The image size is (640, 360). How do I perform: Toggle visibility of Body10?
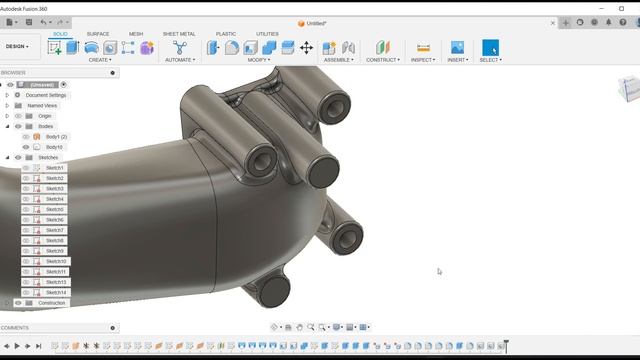[x=26, y=147]
